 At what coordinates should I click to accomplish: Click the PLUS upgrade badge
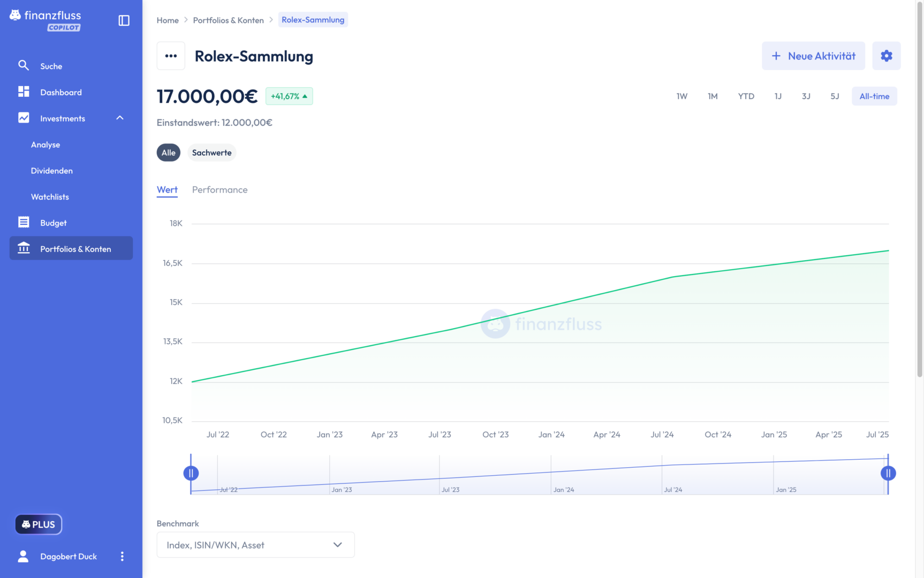pos(39,524)
